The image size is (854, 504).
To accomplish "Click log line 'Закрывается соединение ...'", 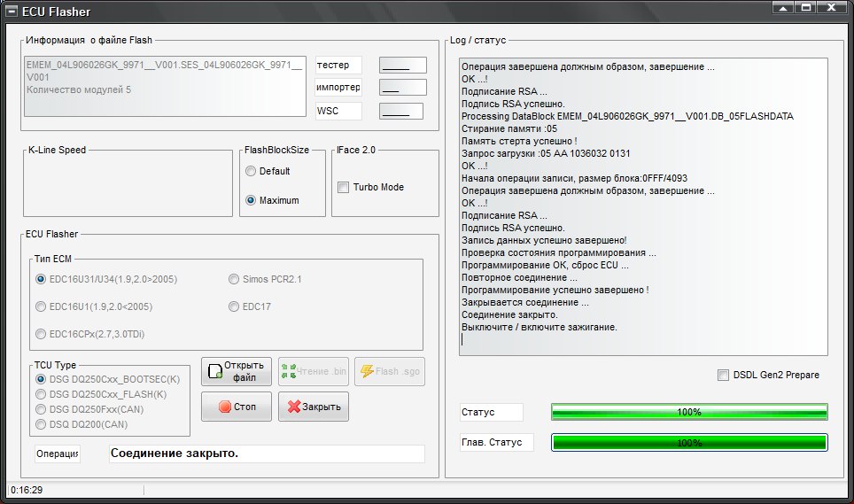I will [525, 302].
